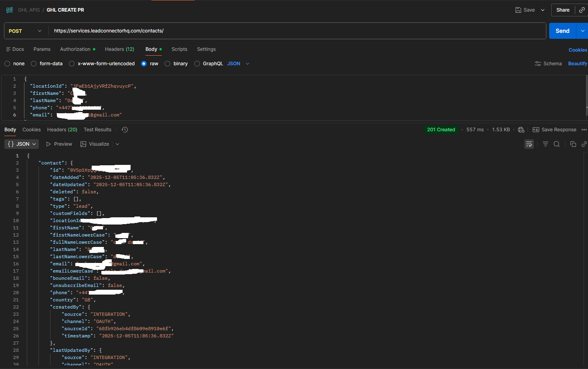Open the response more options ellipsis
Viewport: 588px width, 369px height.
click(x=584, y=130)
